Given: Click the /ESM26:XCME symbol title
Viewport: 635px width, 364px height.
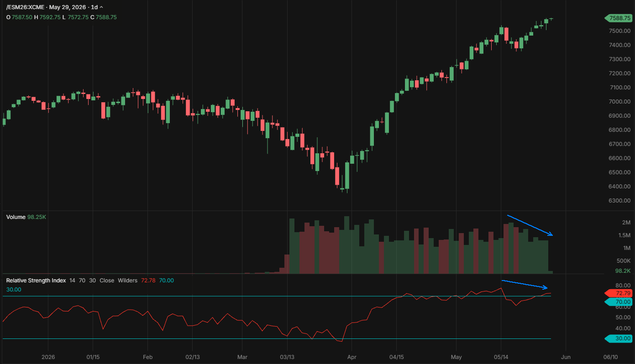Looking at the screenshot, I should 26,7.
